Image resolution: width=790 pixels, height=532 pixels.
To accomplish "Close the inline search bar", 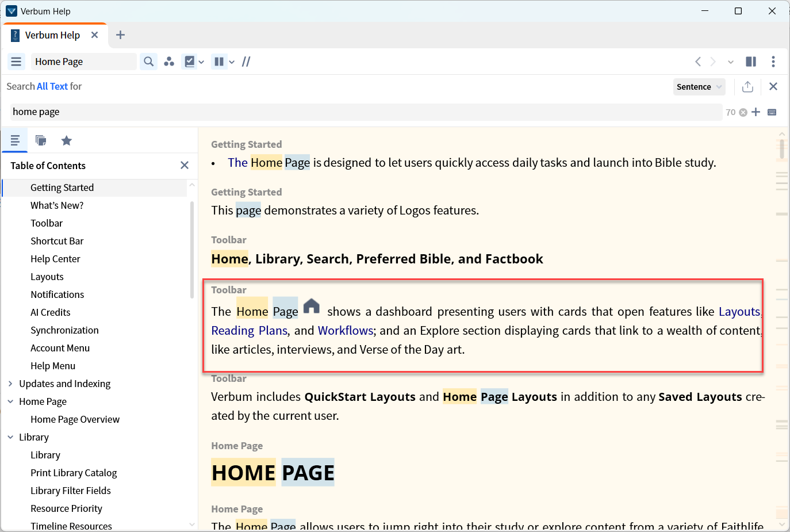I will pyautogui.click(x=773, y=86).
